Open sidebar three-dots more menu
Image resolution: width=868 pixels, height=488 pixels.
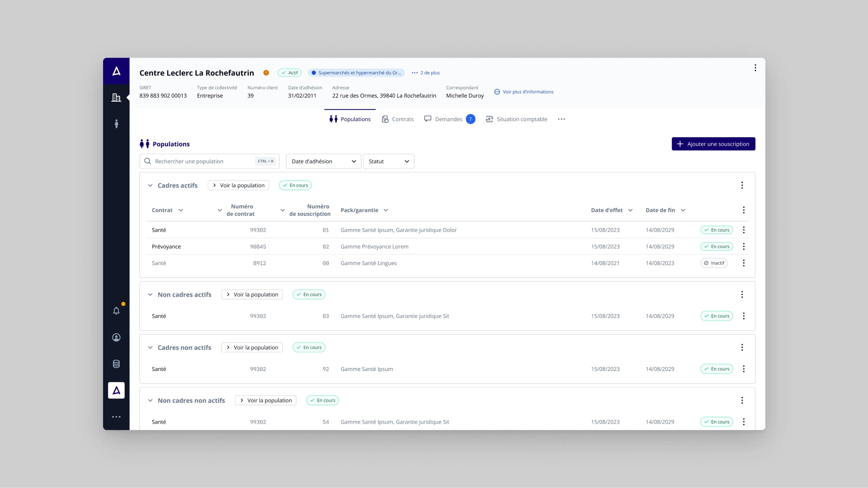click(116, 417)
